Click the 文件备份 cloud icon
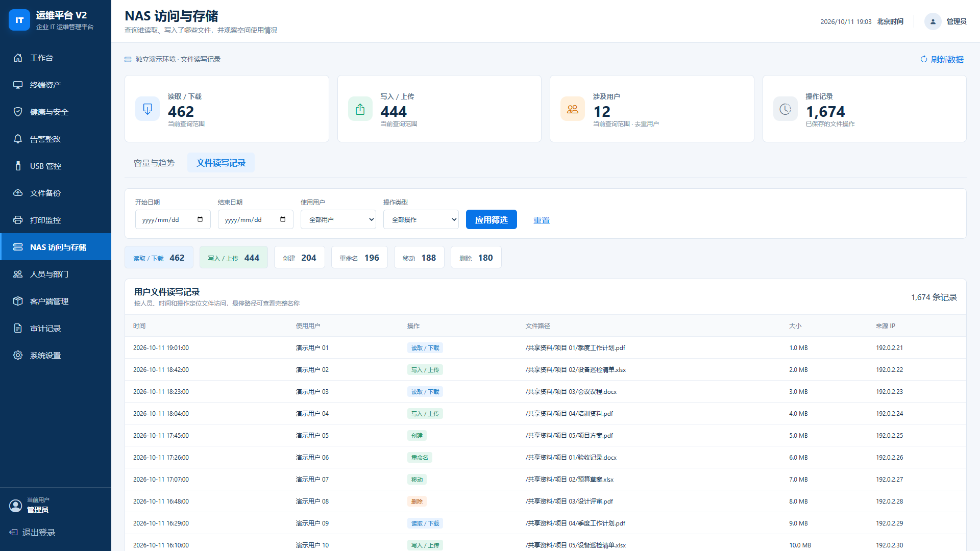 [18, 193]
